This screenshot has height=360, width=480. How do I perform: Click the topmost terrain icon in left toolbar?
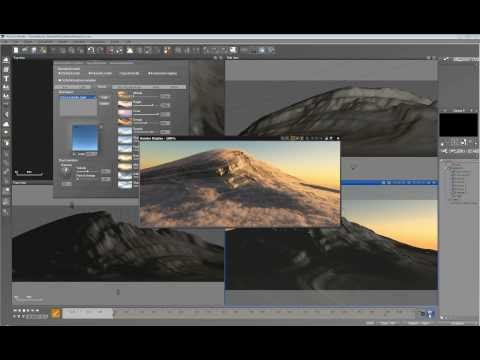pos(6,60)
